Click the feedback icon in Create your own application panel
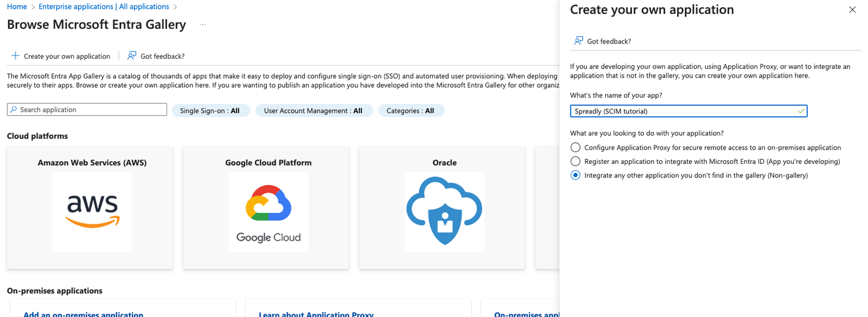 point(579,41)
